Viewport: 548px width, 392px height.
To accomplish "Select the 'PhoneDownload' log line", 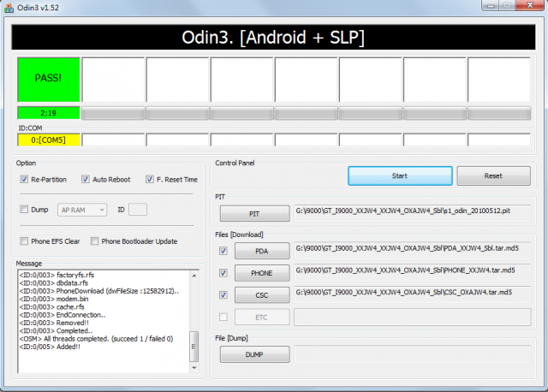I will click(x=99, y=291).
